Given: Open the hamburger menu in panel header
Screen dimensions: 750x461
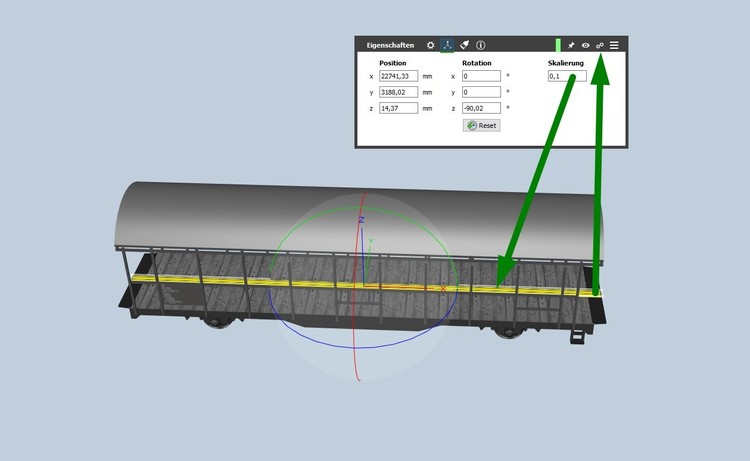Looking at the screenshot, I should pyautogui.click(x=615, y=45).
